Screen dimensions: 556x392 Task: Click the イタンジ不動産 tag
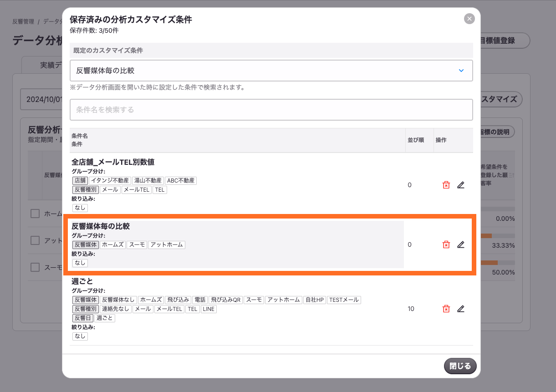[110, 181]
